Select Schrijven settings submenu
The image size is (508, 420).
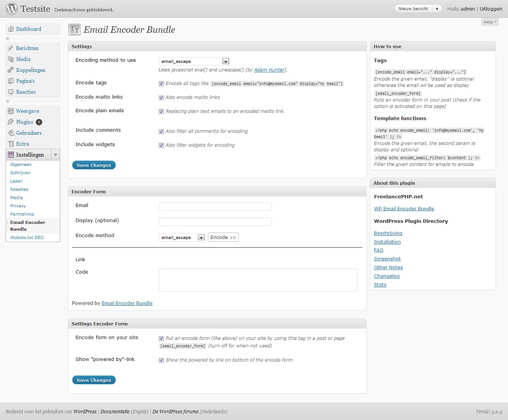(20, 173)
